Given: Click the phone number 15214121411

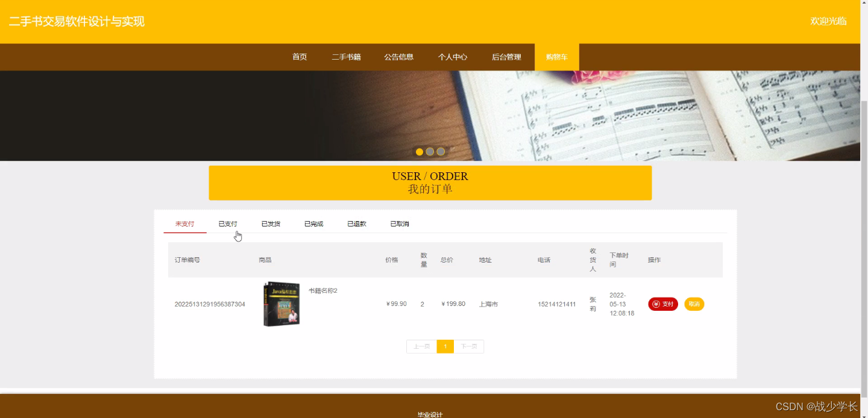Looking at the screenshot, I should 557,304.
